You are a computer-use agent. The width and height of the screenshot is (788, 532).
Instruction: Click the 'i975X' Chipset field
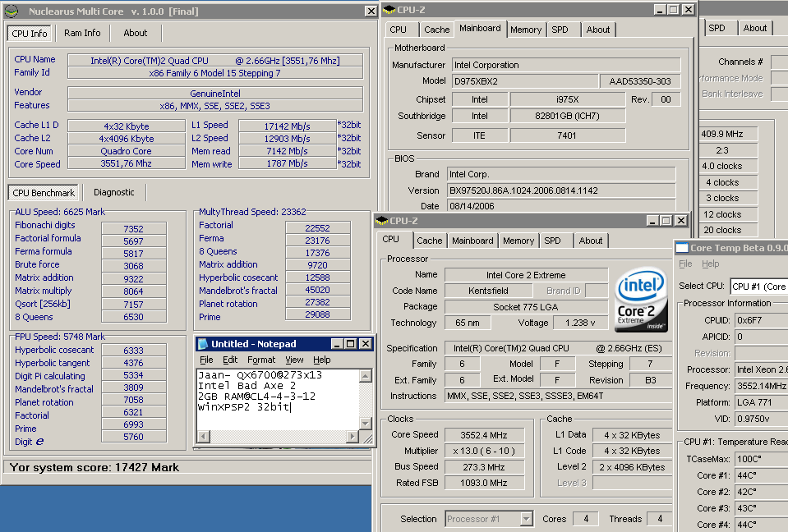pyautogui.click(x=568, y=99)
